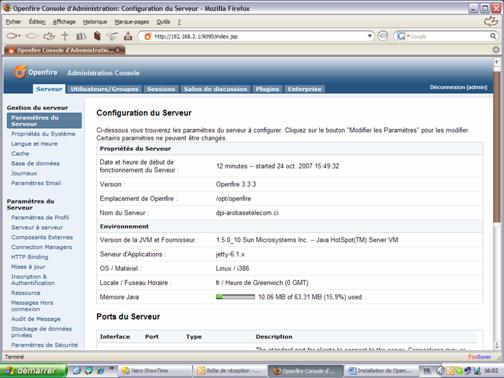Switch to Utilisateurs/Groupes tab

click(x=104, y=89)
